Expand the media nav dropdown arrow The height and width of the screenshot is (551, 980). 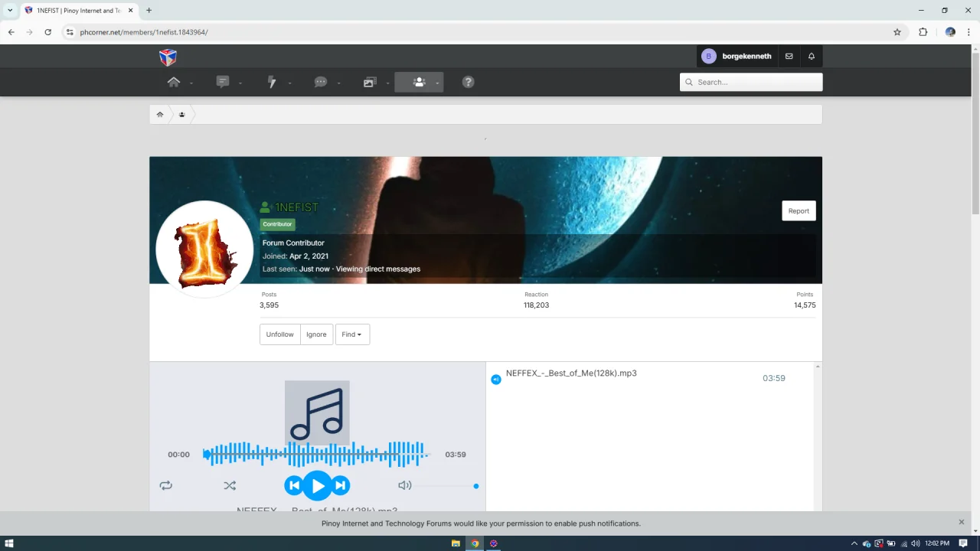tap(387, 83)
